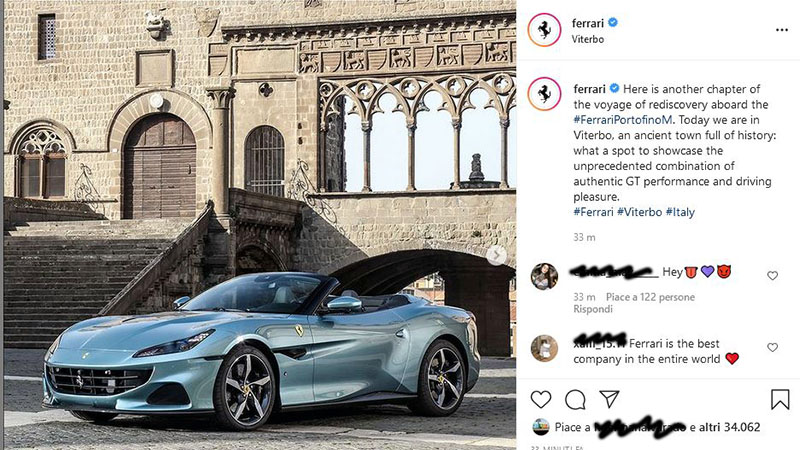Click ferrari username in the caption
Viewport: 800px width, 450px height.
(589, 89)
